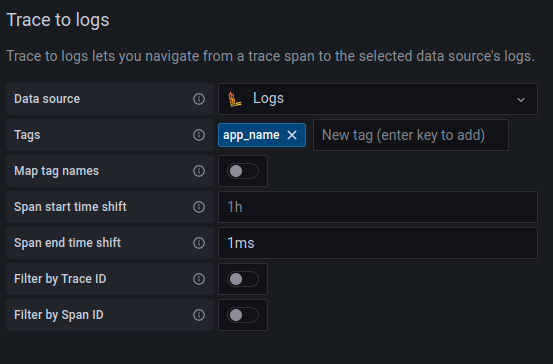
Task: Click the Trace to logs heading
Action: [58, 20]
